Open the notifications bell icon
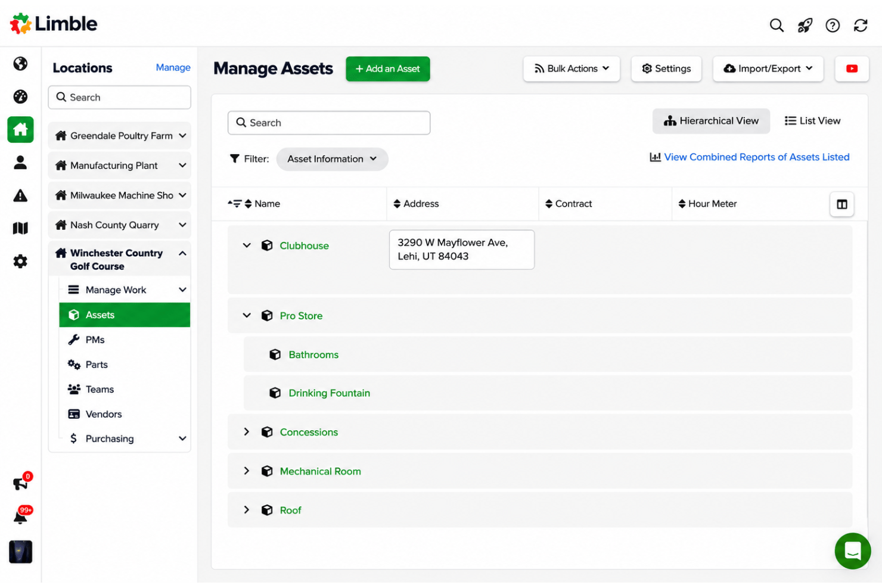Viewport: 882px width, 588px height. (x=20, y=517)
